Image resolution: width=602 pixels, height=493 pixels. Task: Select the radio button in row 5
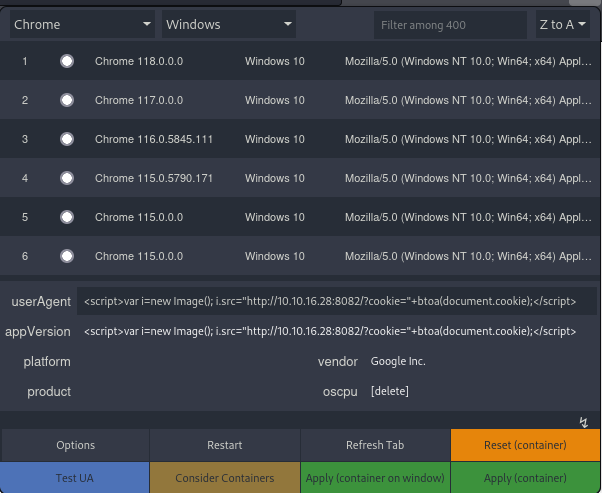67,217
